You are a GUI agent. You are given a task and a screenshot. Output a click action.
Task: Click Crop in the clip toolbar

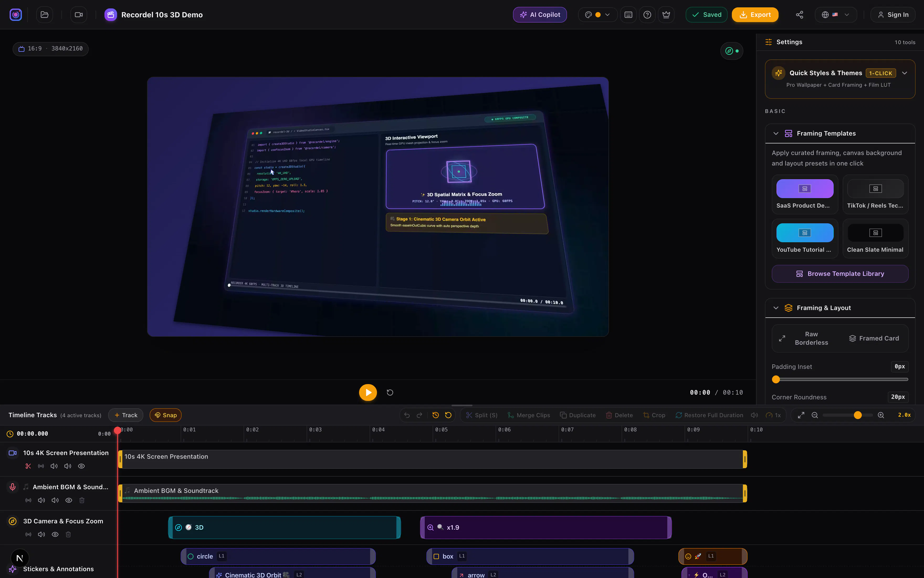coord(654,415)
